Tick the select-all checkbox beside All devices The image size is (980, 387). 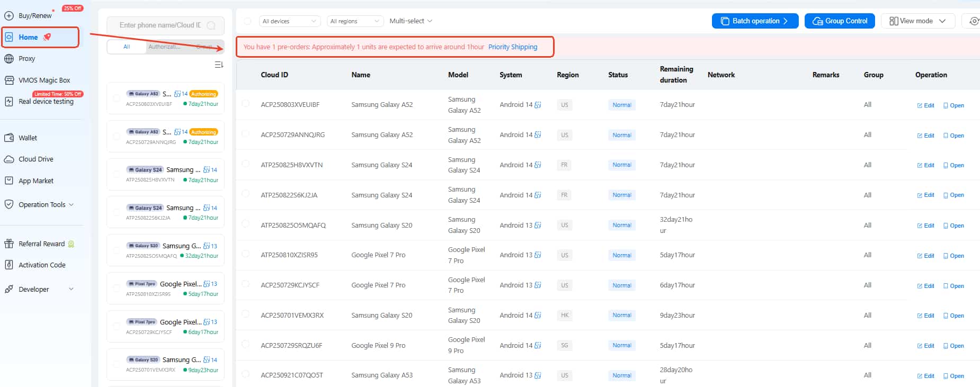[247, 21]
